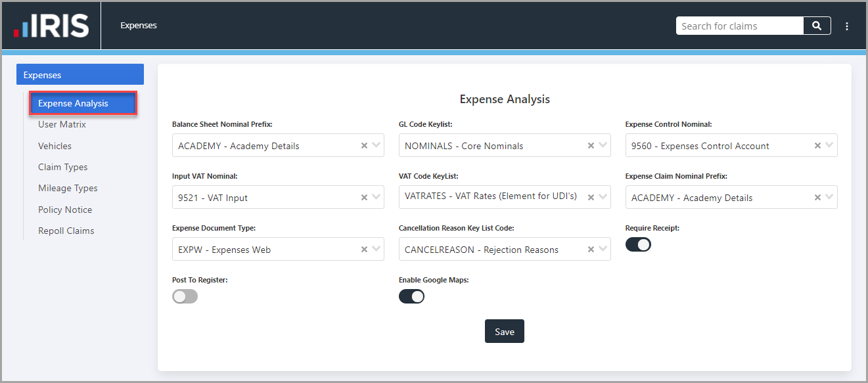Click 'EXPW - Expenses Web' value
The image size is (868, 383).
[224, 250]
